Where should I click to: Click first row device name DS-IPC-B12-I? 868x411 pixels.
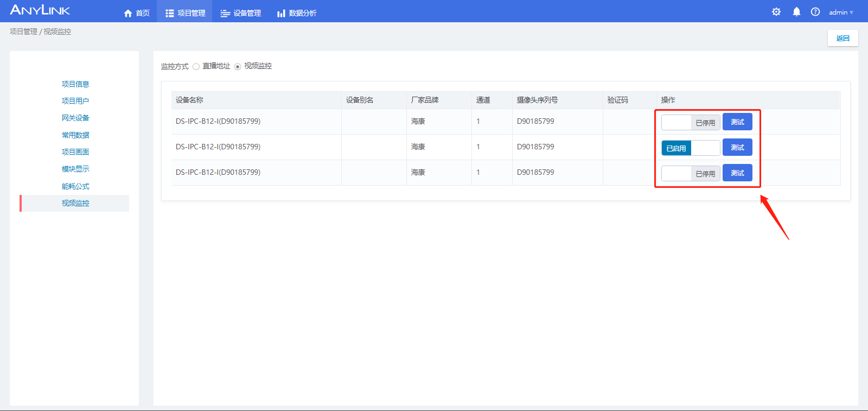click(218, 121)
